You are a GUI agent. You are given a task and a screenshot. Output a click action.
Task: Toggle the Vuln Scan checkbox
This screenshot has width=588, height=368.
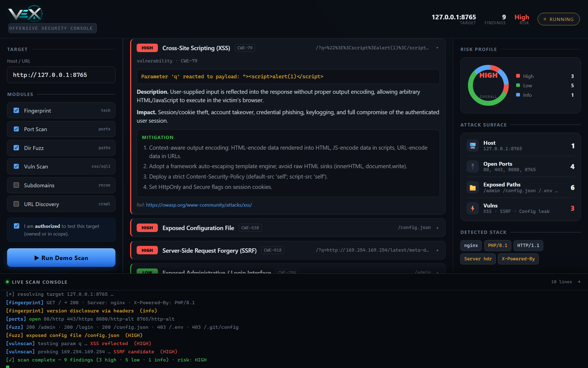click(x=16, y=166)
